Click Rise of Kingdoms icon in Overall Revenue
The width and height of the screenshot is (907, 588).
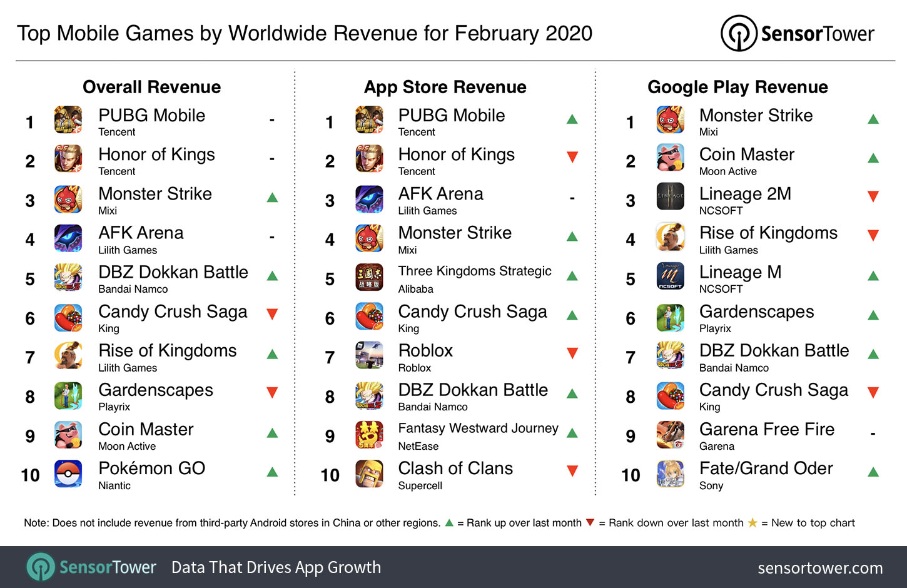pos(68,355)
